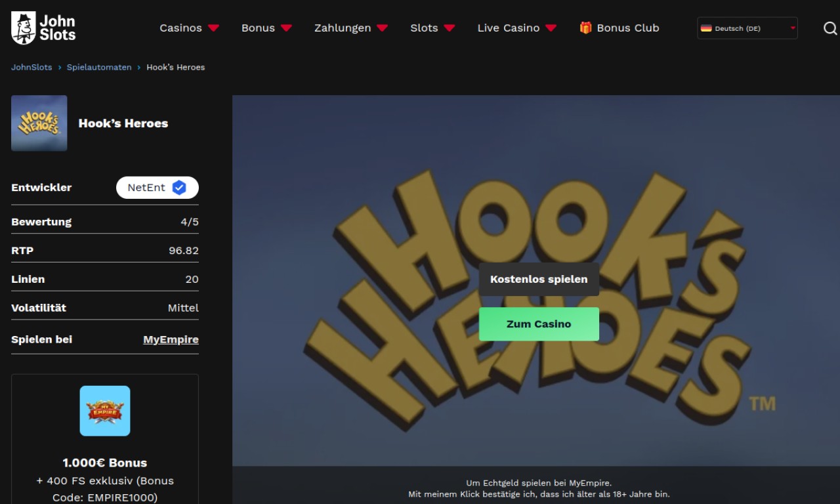Screen dimensions: 840x504
Task: Click the MyEmpire casino logo
Action: click(x=105, y=411)
